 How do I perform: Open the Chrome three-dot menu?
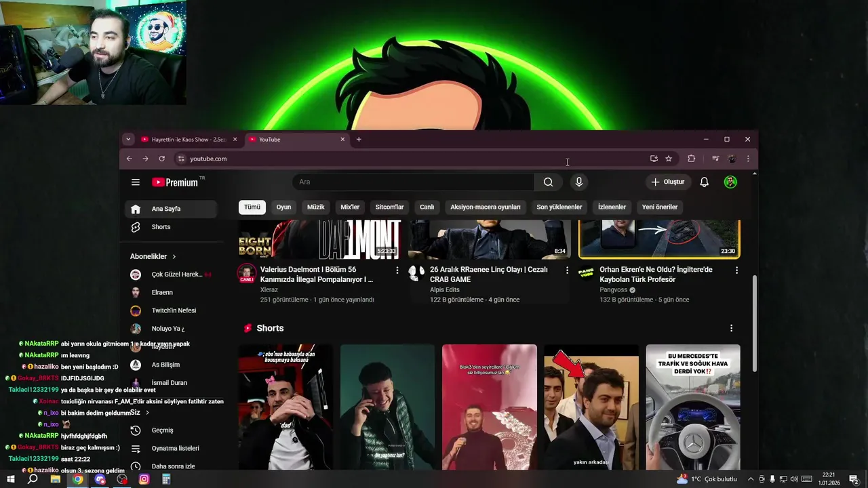(x=748, y=159)
